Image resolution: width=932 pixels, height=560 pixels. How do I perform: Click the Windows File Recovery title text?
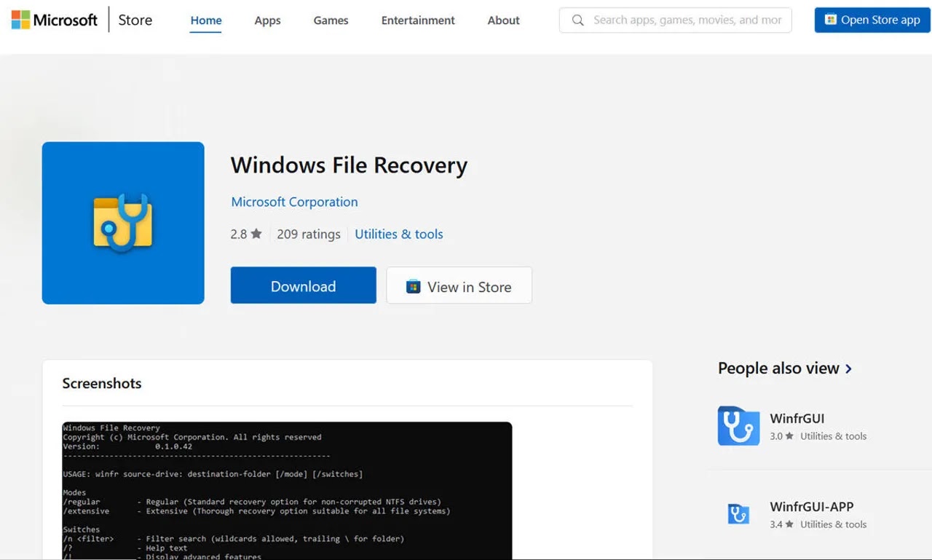(x=349, y=165)
